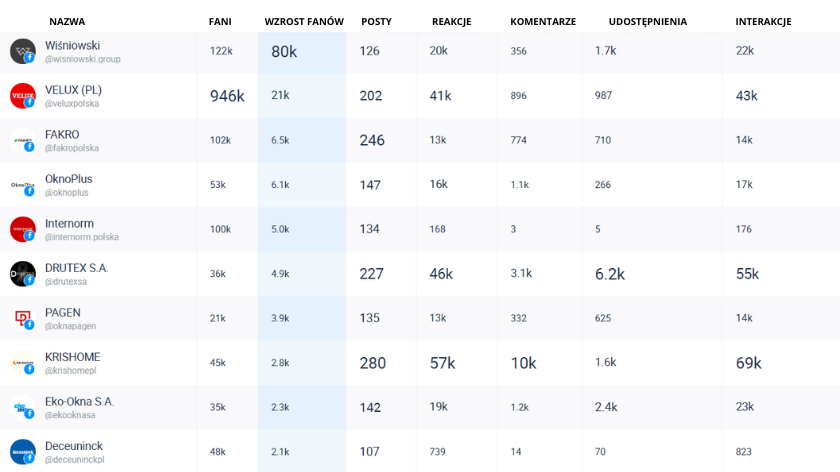
Task: Open the @fakropolska profile handle link
Action: (72, 148)
